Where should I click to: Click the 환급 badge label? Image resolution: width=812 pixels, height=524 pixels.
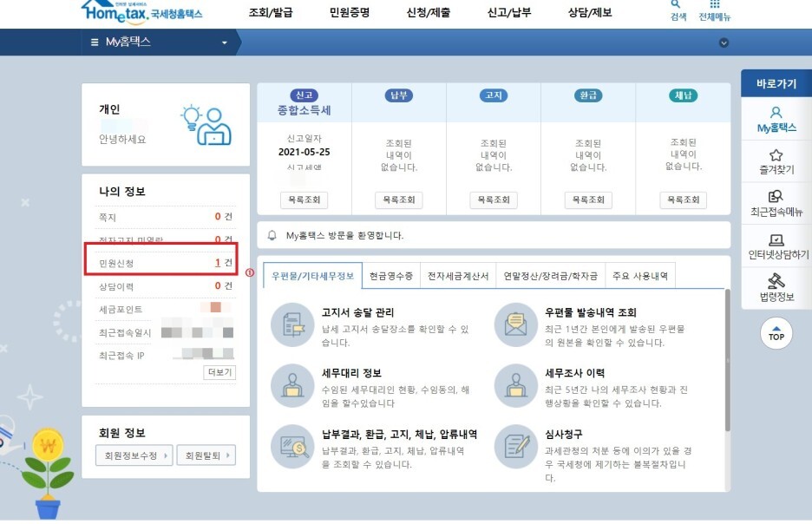pyautogui.click(x=588, y=95)
